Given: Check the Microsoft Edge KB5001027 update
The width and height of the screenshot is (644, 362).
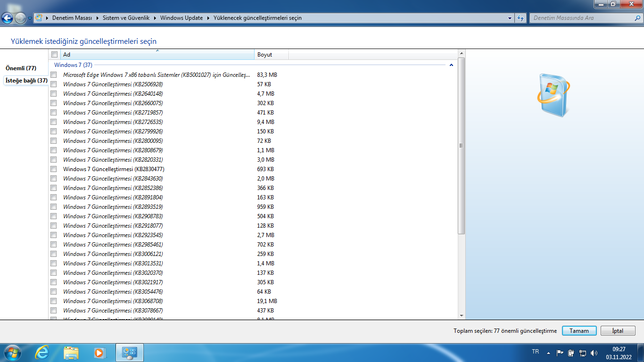Looking at the screenshot, I should pyautogui.click(x=54, y=75).
